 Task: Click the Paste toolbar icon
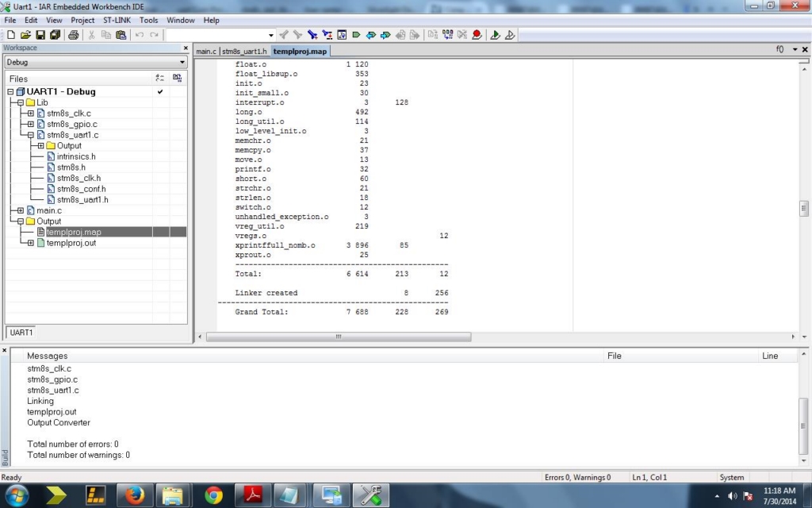coord(121,35)
